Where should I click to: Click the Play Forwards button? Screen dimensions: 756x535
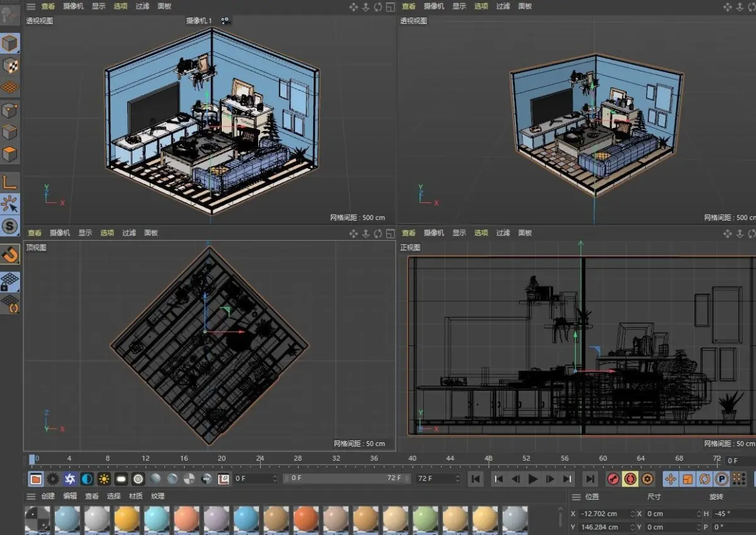click(x=533, y=479)
